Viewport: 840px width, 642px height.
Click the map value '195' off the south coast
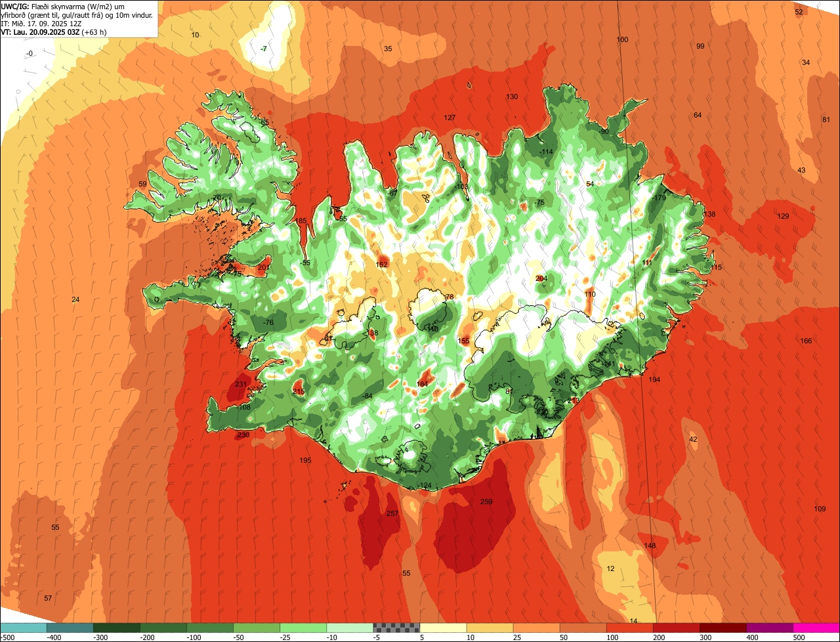pos(305,460)
